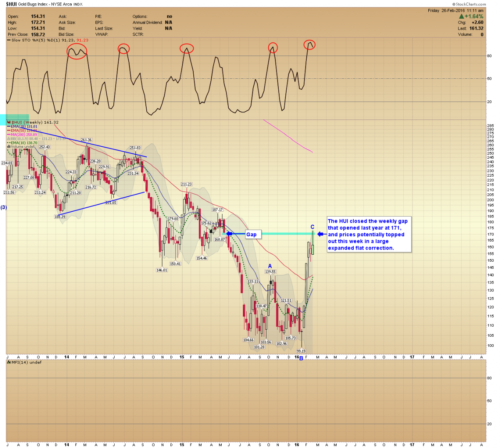This screenshot has height=448, width=500.
Task: Click the blue arrow beside the annotation text box
Action: pos(320,234)
